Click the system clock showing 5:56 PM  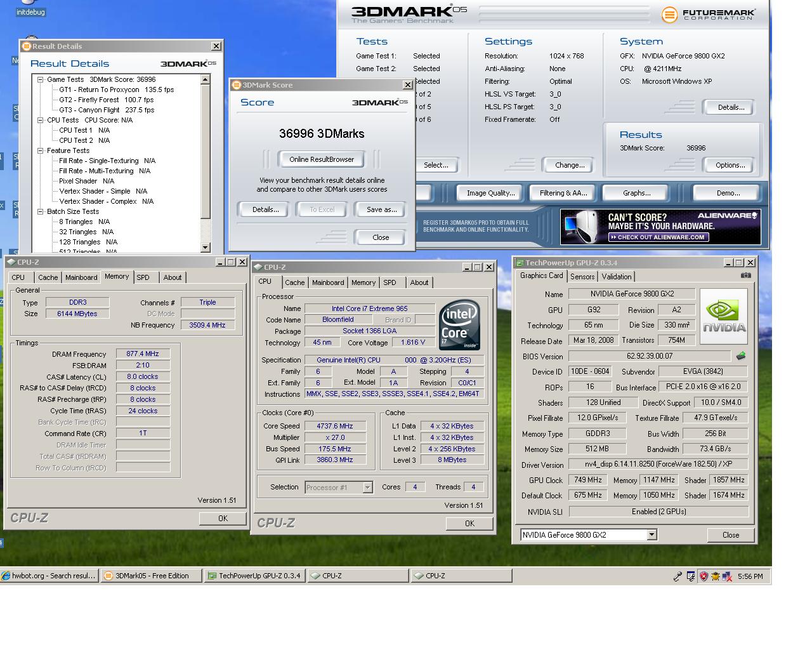pos(750,576)
